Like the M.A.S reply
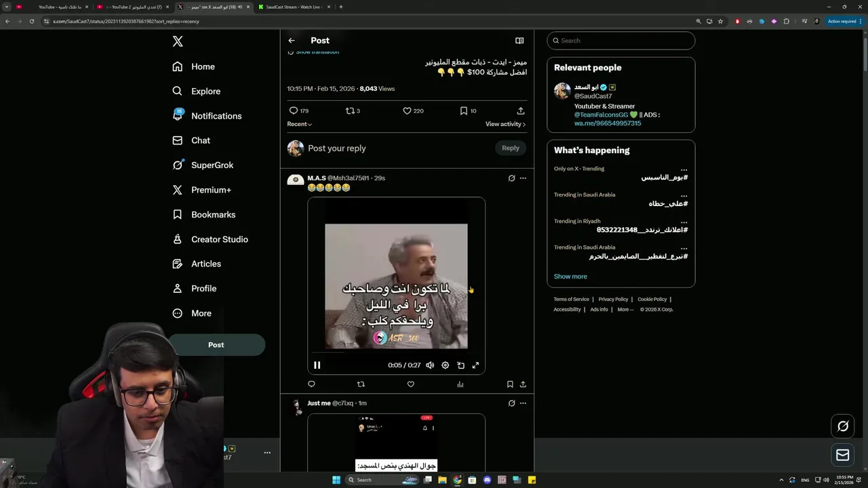 pyautogui.click(x=410, y=384)
